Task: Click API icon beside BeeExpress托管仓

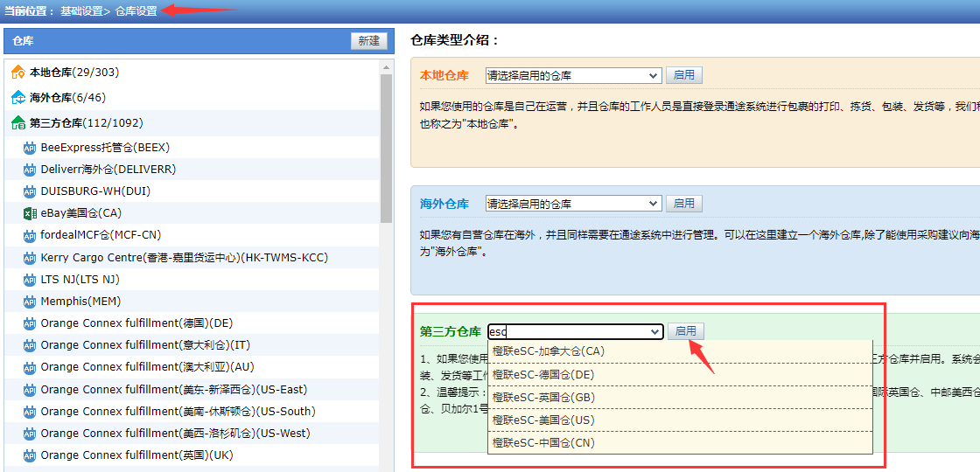Action: pos(30,148)
